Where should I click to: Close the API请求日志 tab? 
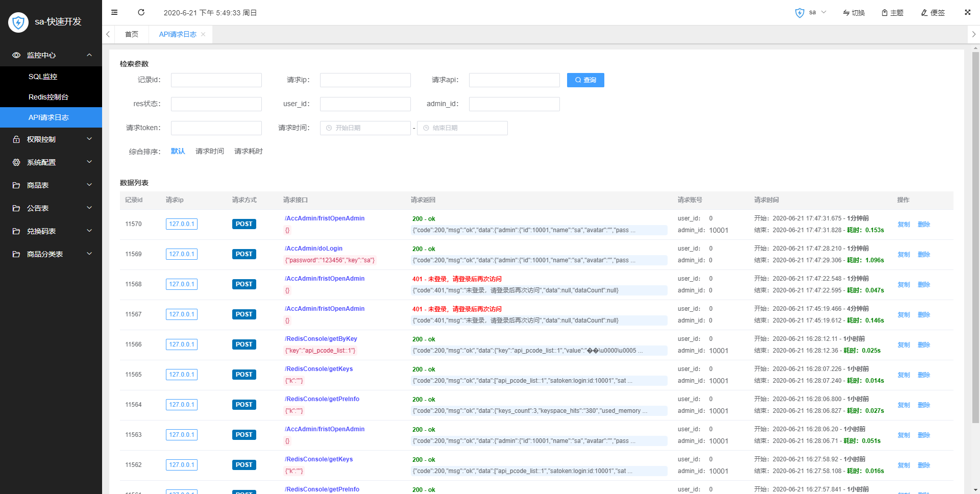tap(203, 34)
